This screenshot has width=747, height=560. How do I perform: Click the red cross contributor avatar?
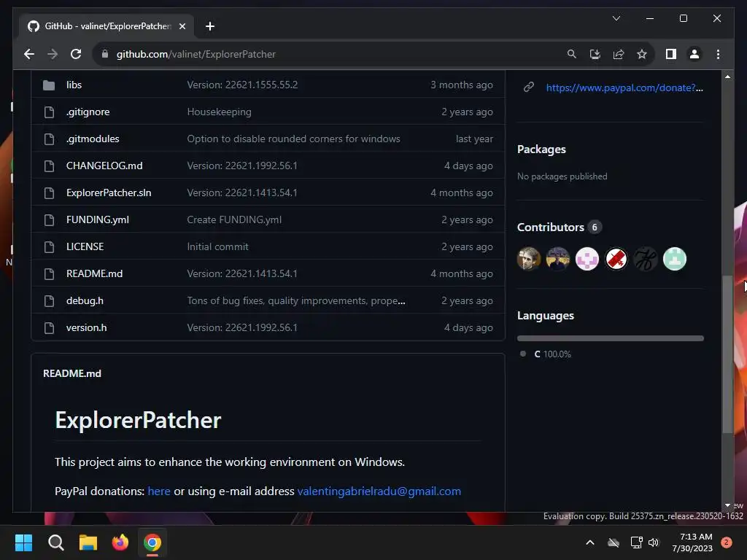click(616, 259)
